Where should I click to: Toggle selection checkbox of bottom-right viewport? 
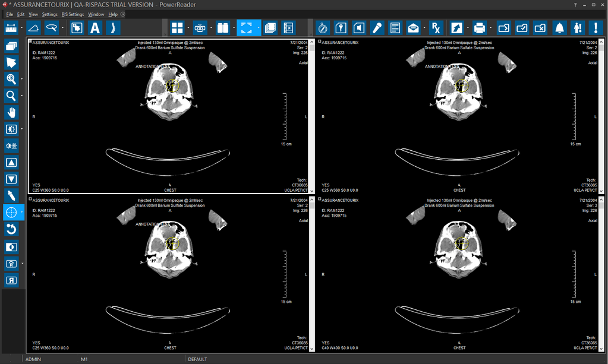(x=320, y=200)
